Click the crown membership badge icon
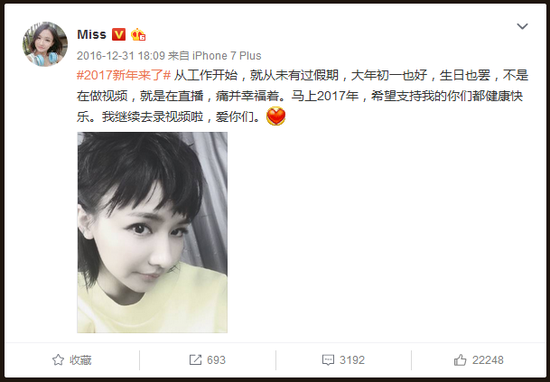Screen dimensions: 550x382 click(138, 35)
